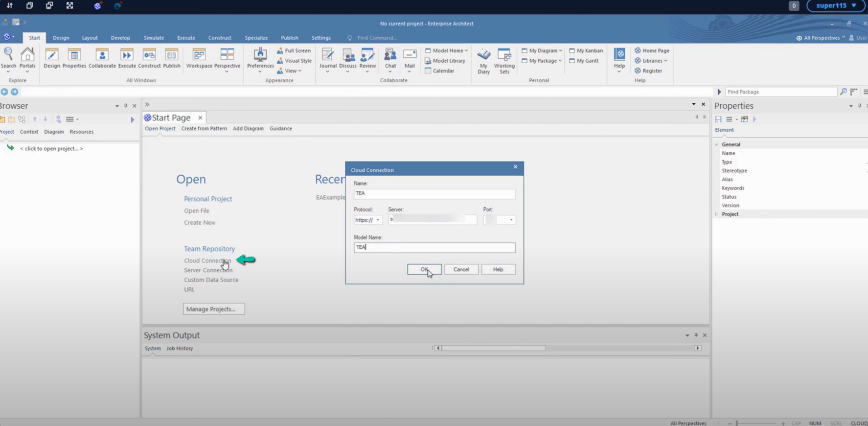Open the Portals ribbon icon

click(27, 58)
